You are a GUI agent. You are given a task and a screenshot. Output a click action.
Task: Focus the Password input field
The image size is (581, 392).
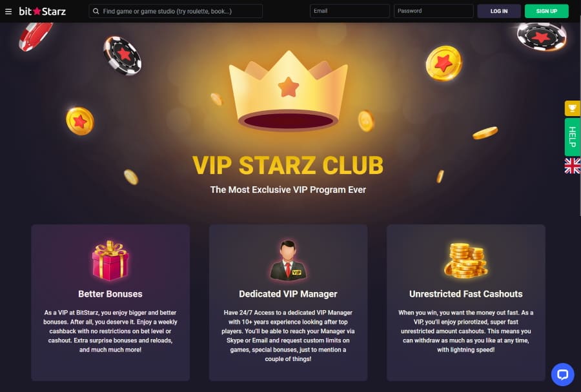pos(434,11)
